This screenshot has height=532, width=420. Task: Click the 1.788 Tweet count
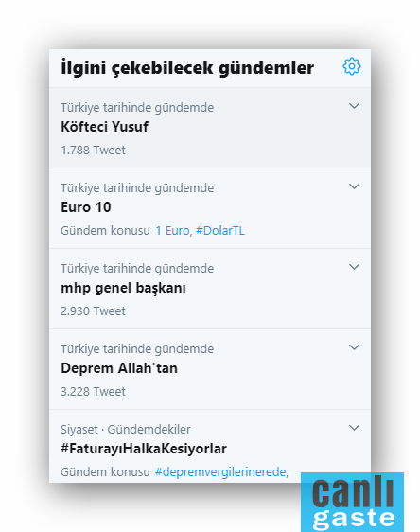coord(93,151)
